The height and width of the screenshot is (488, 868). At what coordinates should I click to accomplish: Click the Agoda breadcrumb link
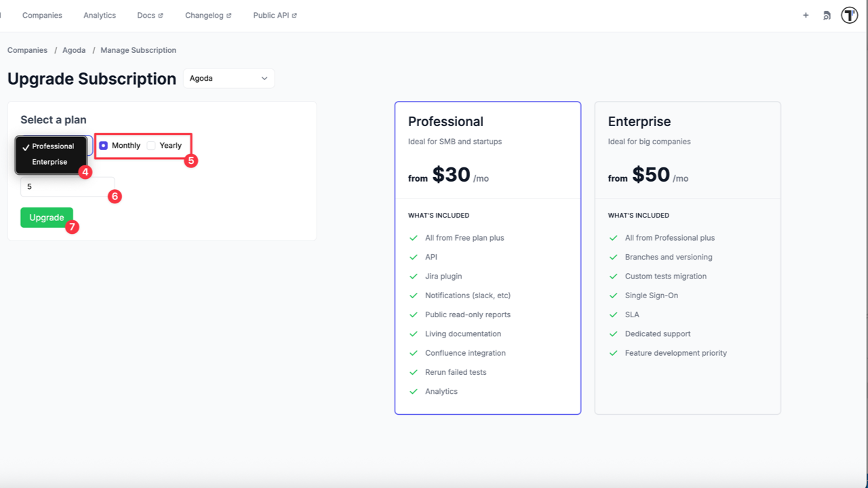74,50
